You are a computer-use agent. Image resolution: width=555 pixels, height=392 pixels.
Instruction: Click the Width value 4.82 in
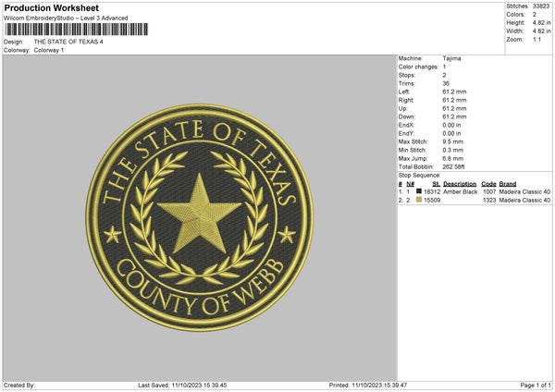point(541,31)
